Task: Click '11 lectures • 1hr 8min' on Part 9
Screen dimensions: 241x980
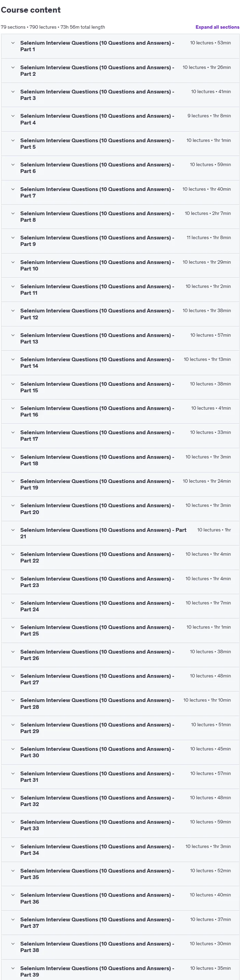Action: (x=209, y=238)
